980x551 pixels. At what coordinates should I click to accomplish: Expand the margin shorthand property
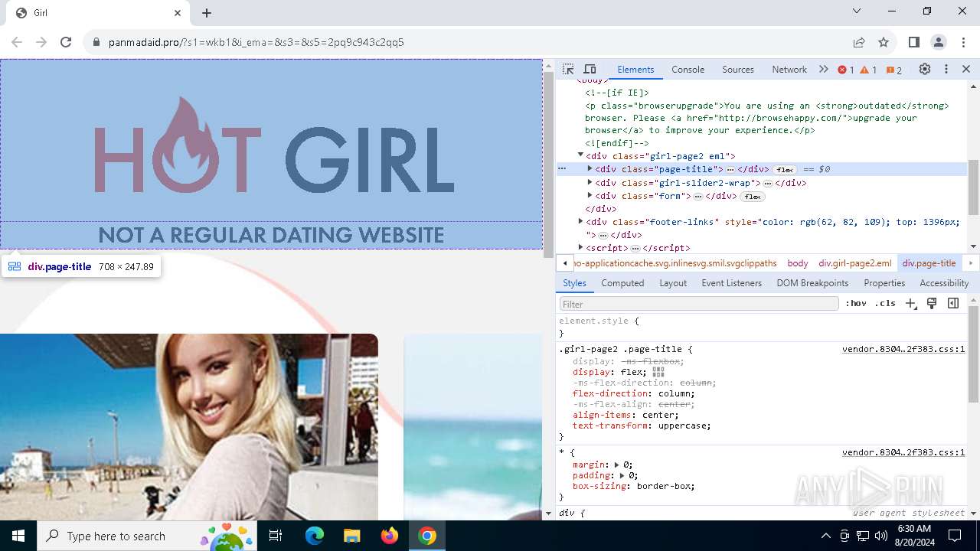click(x=617, y=465)
